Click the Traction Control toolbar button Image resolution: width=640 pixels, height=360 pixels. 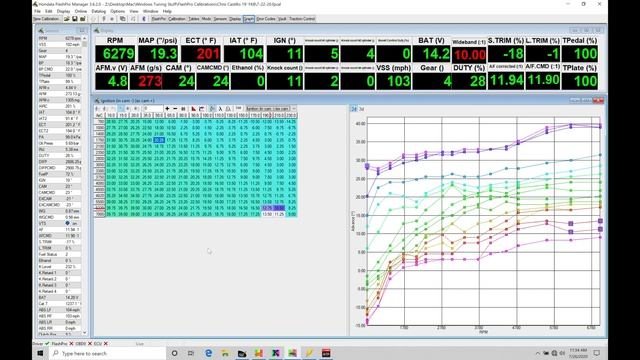click(x=302, y=19)
